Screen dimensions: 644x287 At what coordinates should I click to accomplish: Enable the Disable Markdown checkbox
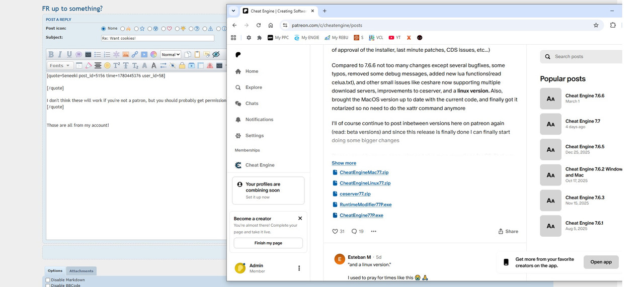click(x=48, y=280)
